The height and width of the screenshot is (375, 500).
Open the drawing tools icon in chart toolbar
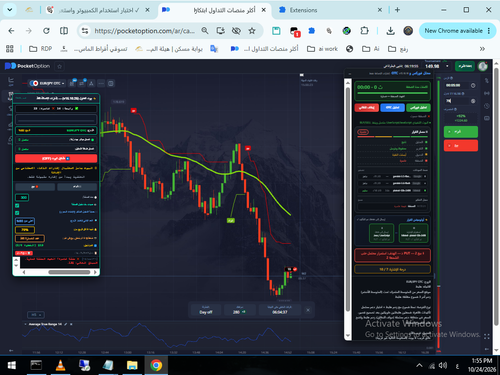click(91, 83)
